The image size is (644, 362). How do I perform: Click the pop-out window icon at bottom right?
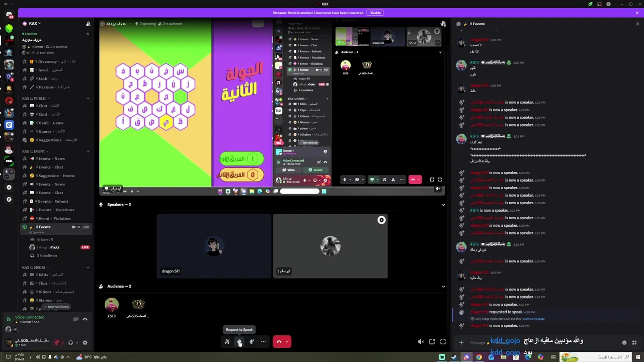(x=432, y=342)
